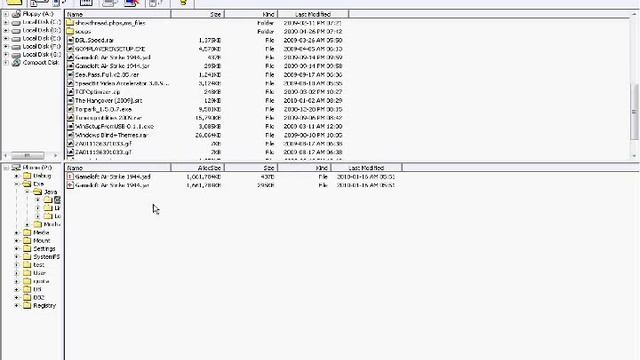Expand the Local Disk (F:) node
Screen dimensions: 640x360
coord(6,46)
